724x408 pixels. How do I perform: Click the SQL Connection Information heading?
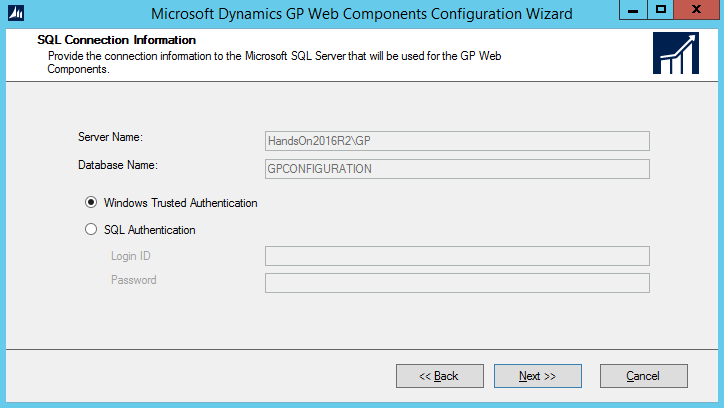pyautogui.click(x=117, y=40)
